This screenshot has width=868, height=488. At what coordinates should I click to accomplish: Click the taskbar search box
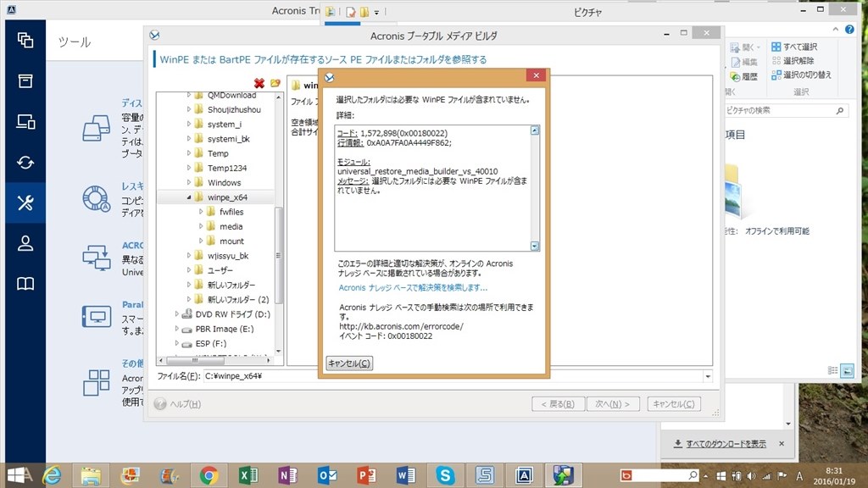pyautogui.click(x=660, y=475)
